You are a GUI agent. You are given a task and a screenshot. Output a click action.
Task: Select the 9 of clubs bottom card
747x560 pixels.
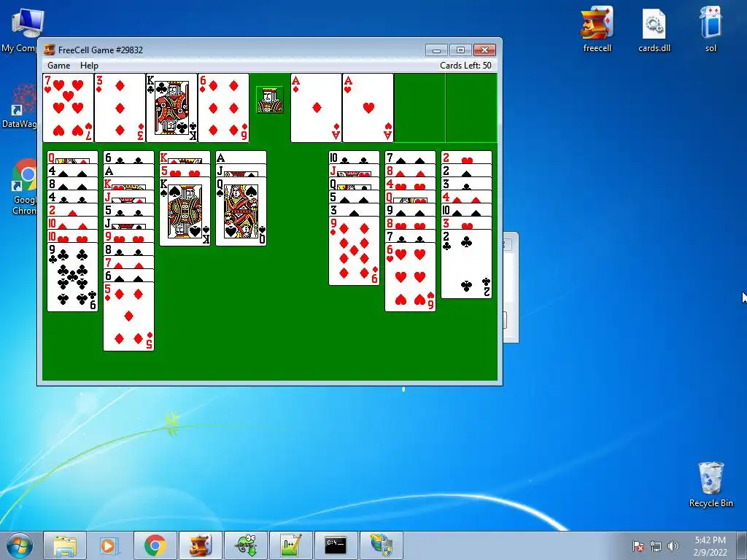coord(72,277)
